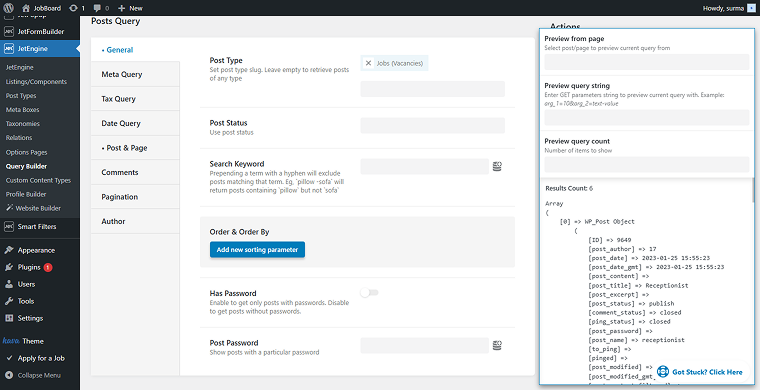Open the Post & Page tab
The width and height of the screenshot is (760, 390).
click(135, 148)
